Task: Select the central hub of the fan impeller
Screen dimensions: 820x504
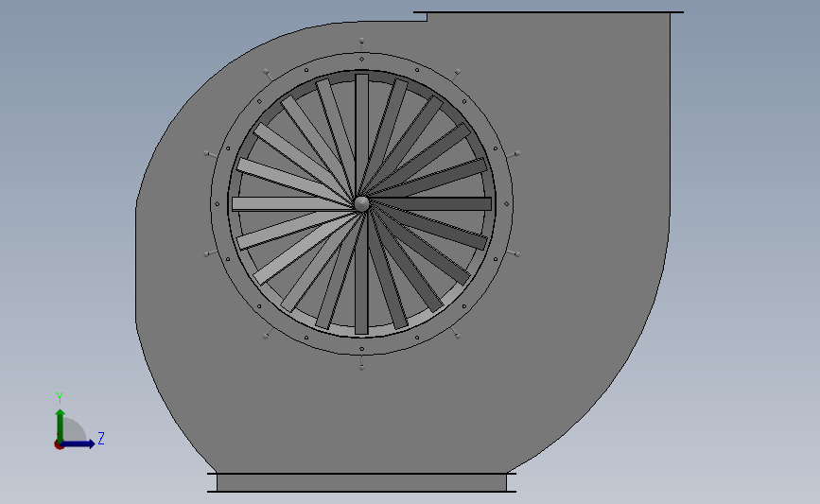Action: (x=361, y=203)
